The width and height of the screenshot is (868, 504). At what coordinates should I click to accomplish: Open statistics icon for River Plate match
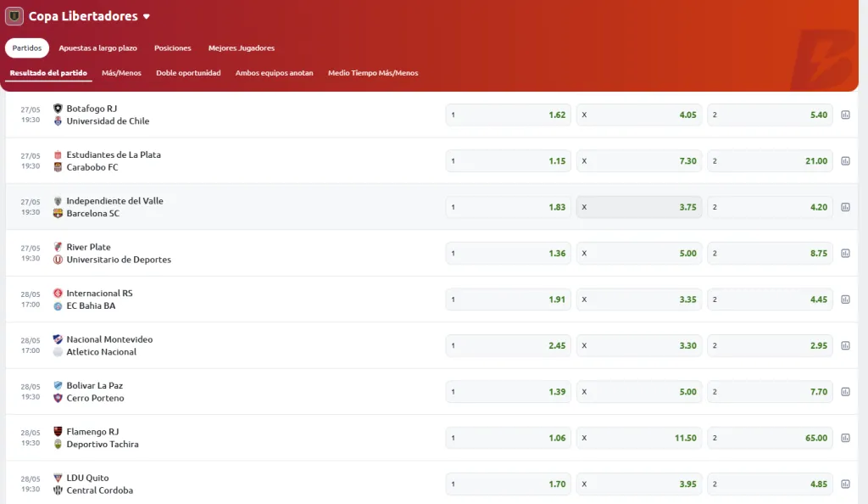click(845, 253)
